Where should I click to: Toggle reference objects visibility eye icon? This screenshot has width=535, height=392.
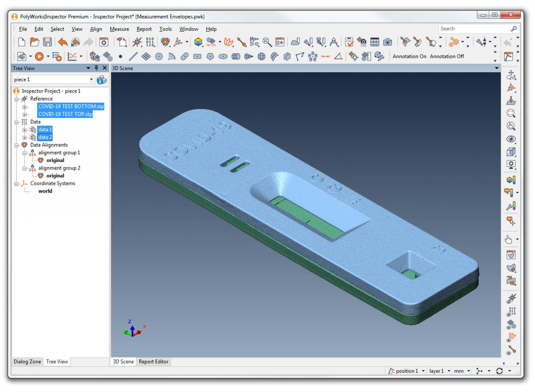point(511,299)
